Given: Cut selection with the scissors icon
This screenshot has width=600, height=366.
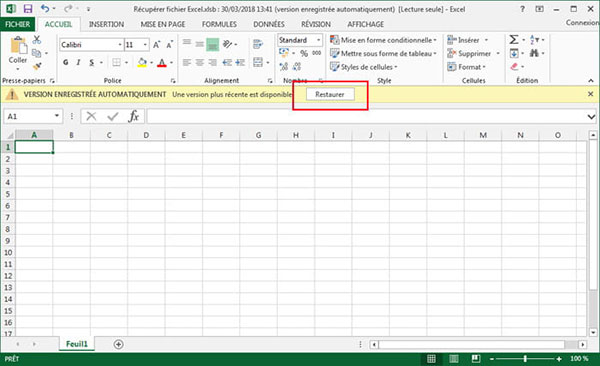Looking at the screenshot, I should point(37,39).
